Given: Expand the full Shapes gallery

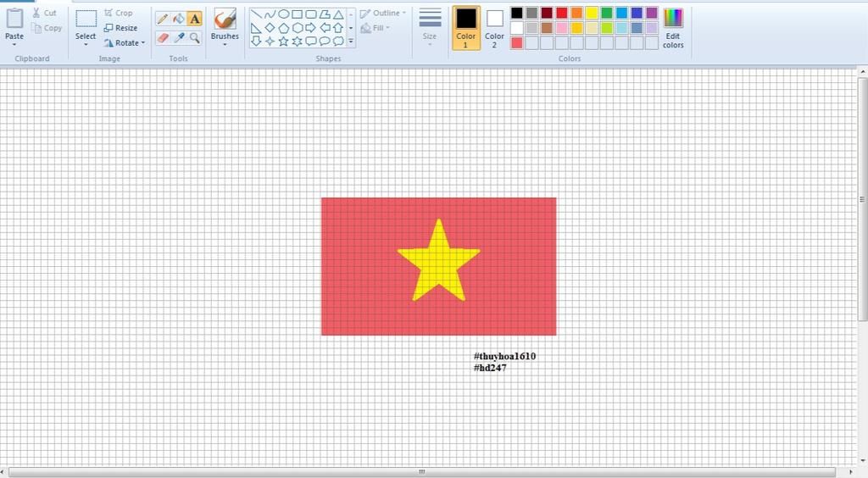Looking at the screenshot, I should coord(350,41).
